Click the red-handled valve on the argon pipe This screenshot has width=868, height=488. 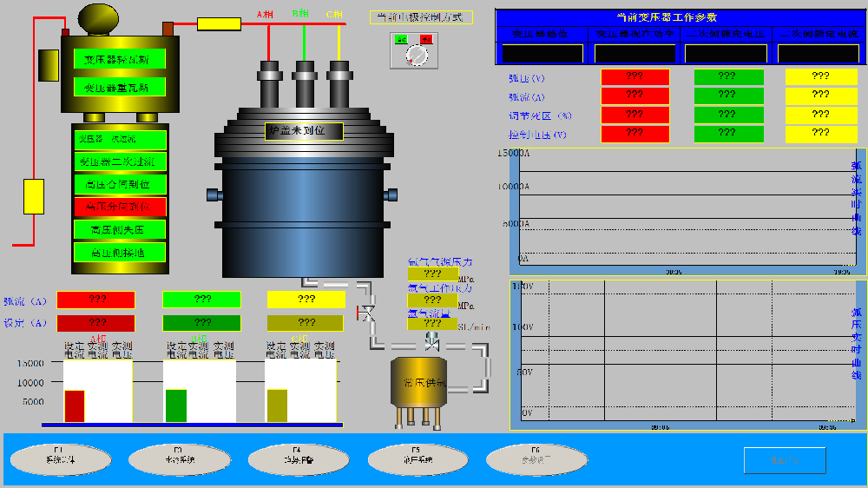(x=367, y=313)
